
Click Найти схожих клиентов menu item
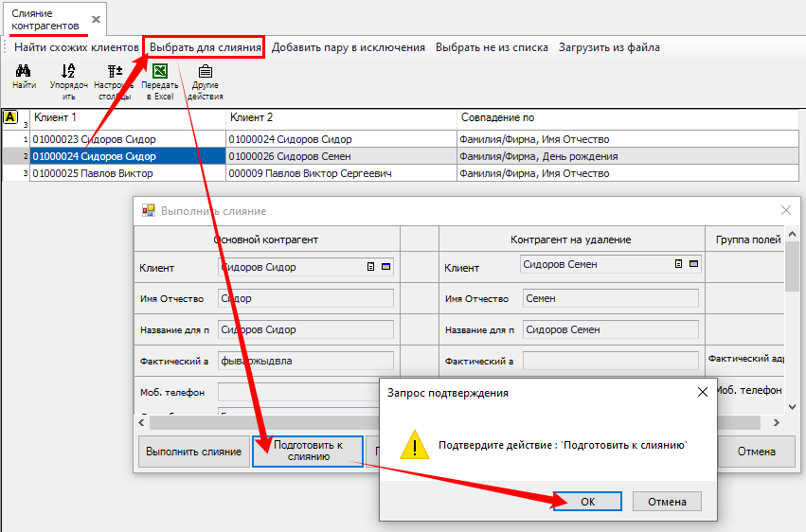tap(75, 47)
